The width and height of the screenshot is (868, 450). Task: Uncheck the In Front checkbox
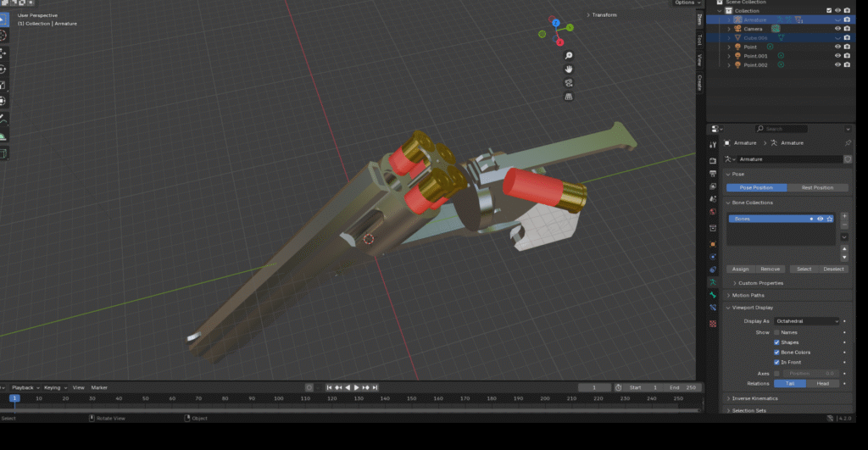coord(776,362)
